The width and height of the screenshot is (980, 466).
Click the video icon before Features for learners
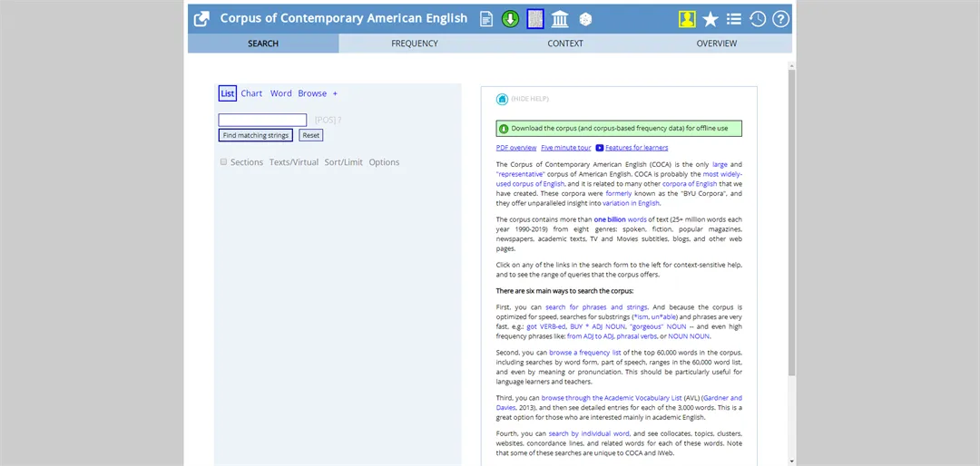pos(600,148)
